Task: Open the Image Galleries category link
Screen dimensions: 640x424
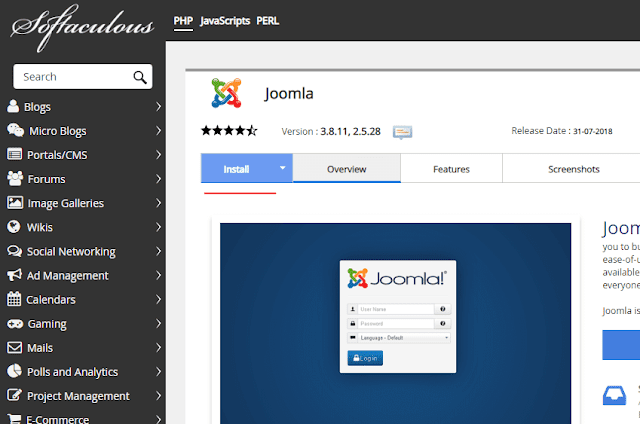Action: pyautogui.click(x=66, y=203)
